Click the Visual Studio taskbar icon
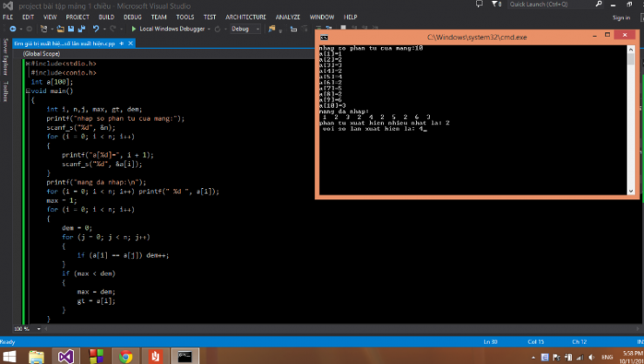The image size is (644, 364). 67,355
